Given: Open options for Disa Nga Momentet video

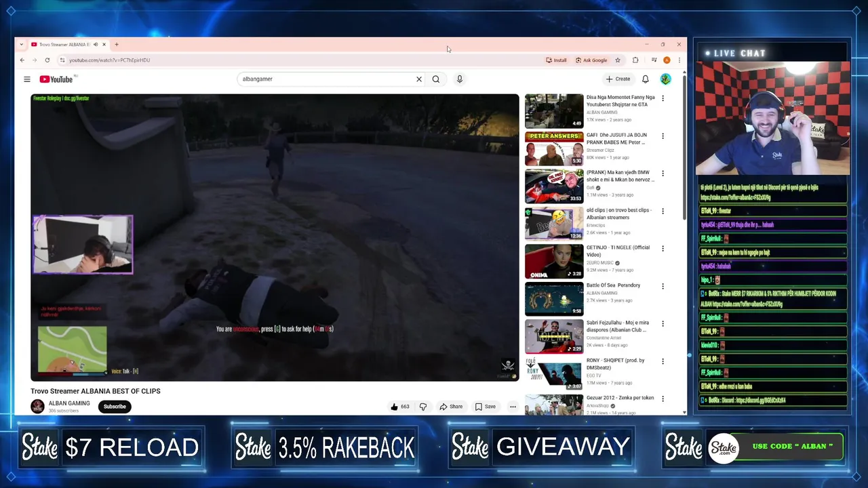Looking at the screenshot, I should click(663, 98).
